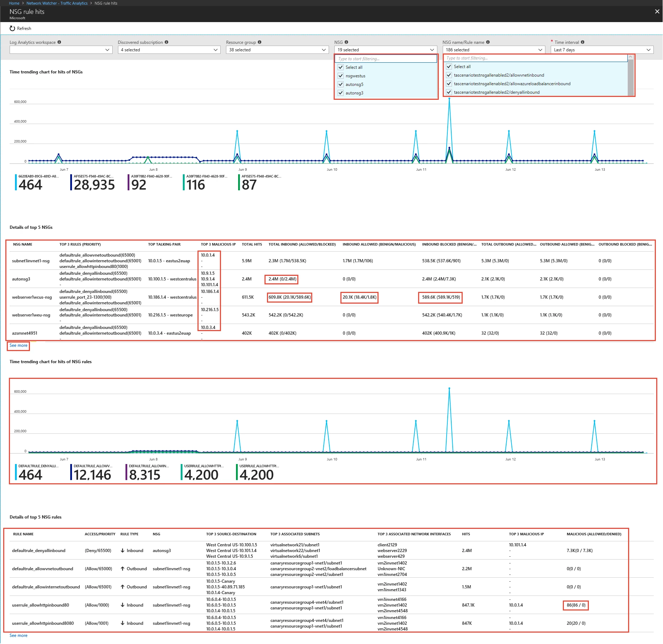Viewport: 663px width, 644px height.
Task: Click 2.4M (0/2.4M) total inbound cell
Action: 282,279
